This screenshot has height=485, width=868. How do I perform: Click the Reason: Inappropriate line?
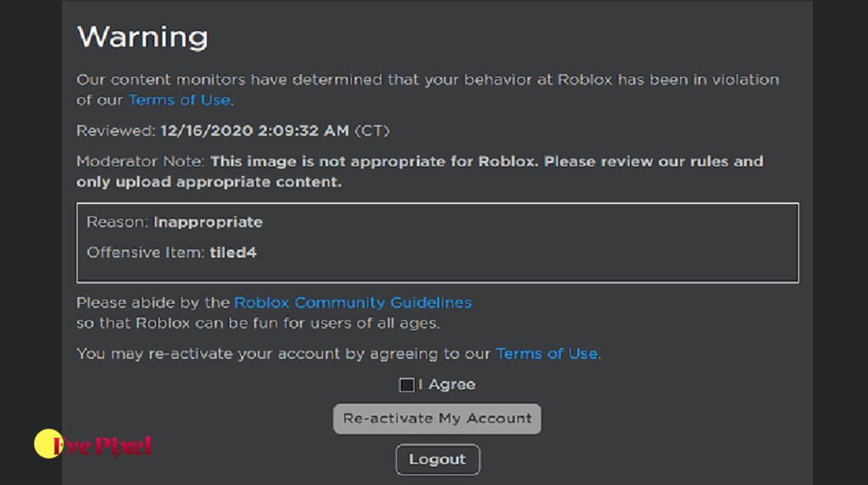(175, 222)
